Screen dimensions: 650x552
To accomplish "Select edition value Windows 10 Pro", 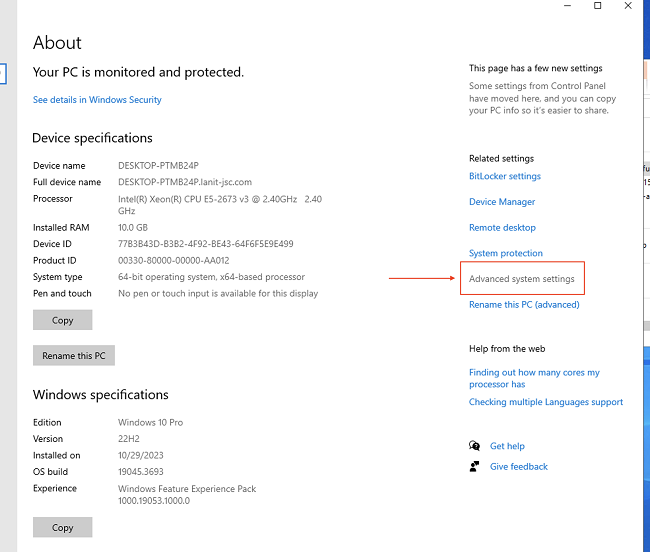I will [x=150, y=422].
